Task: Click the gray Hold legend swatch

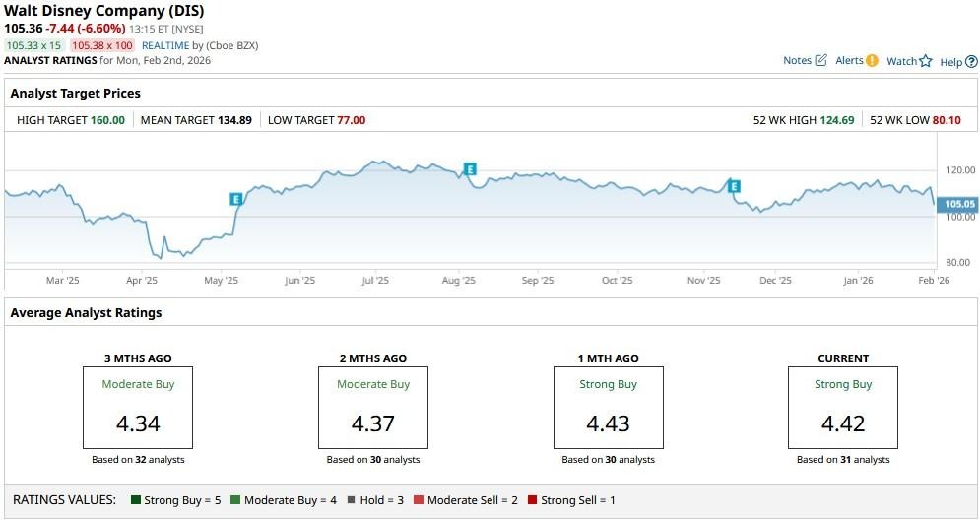Action: click(352, 500)
